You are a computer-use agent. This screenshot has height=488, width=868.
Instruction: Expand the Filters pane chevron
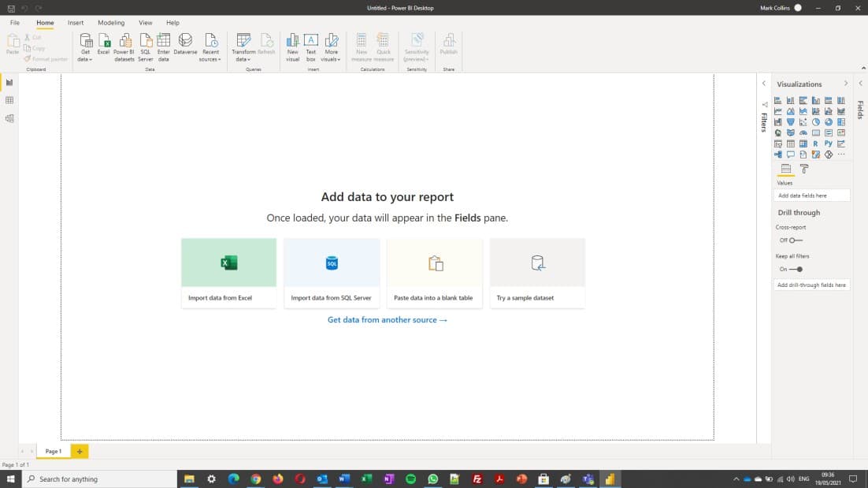pyautogui.click(x=764, y=84)
